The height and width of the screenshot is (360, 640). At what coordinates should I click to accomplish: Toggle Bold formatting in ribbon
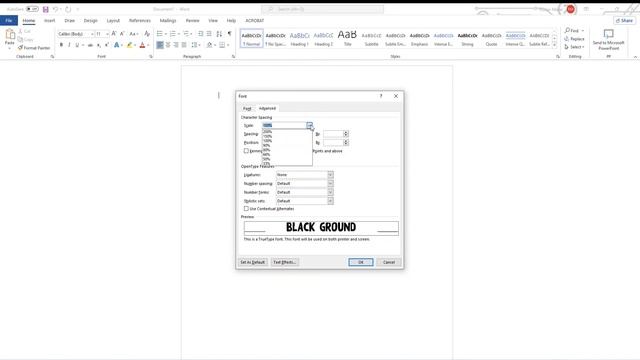61,45
